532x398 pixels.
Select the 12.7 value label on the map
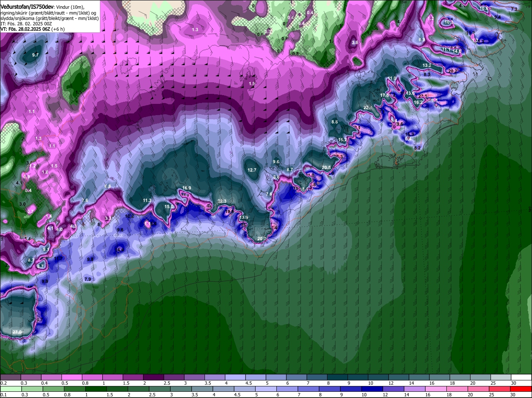pos(252,170)
